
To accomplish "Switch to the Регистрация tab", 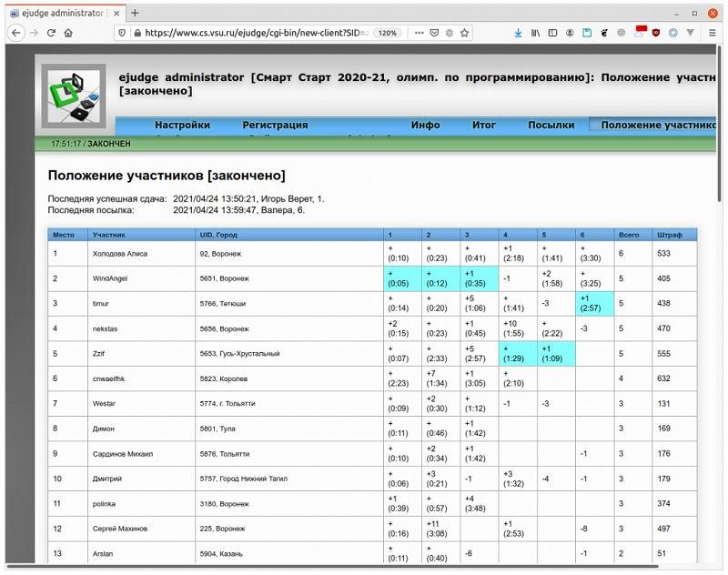I will [275, 125].
